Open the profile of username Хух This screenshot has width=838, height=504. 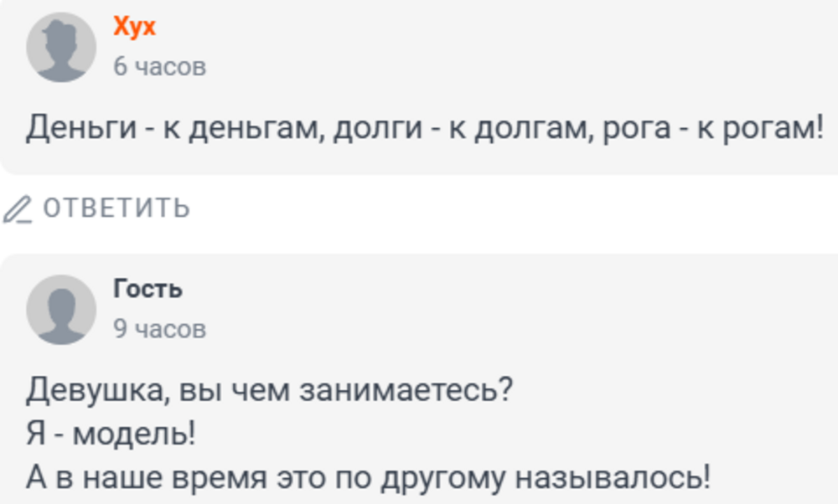tap(135, 28)
